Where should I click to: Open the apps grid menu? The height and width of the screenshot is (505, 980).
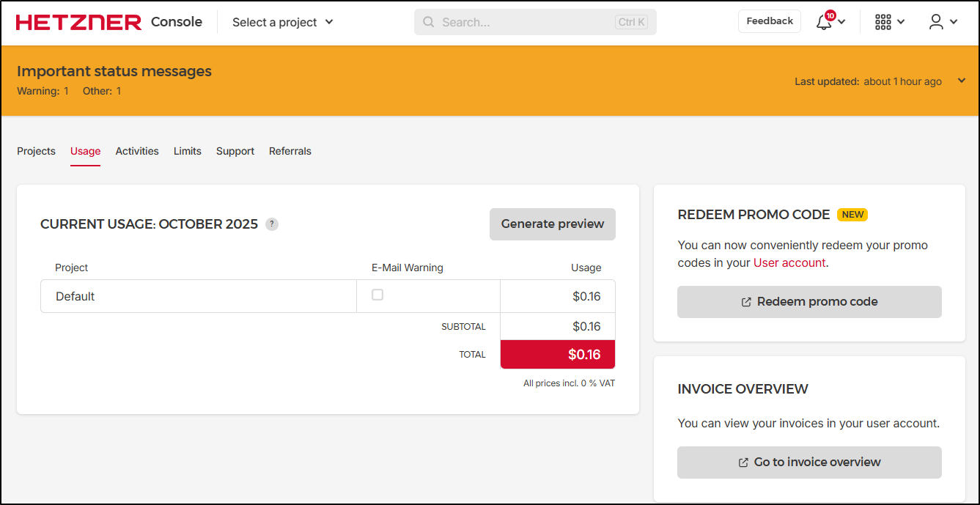tap(883, 22)
